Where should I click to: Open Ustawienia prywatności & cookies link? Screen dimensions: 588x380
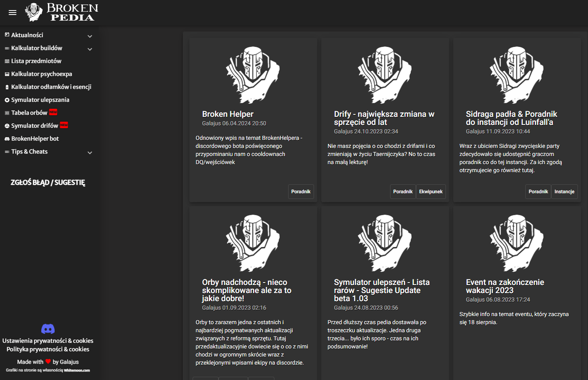pyautogui.click(x=48, y=341)
